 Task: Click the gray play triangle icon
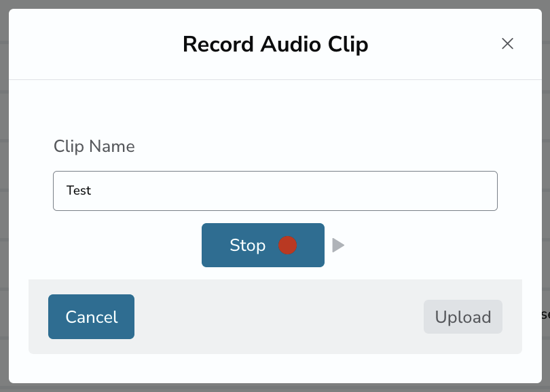click(x=338, y=246)
